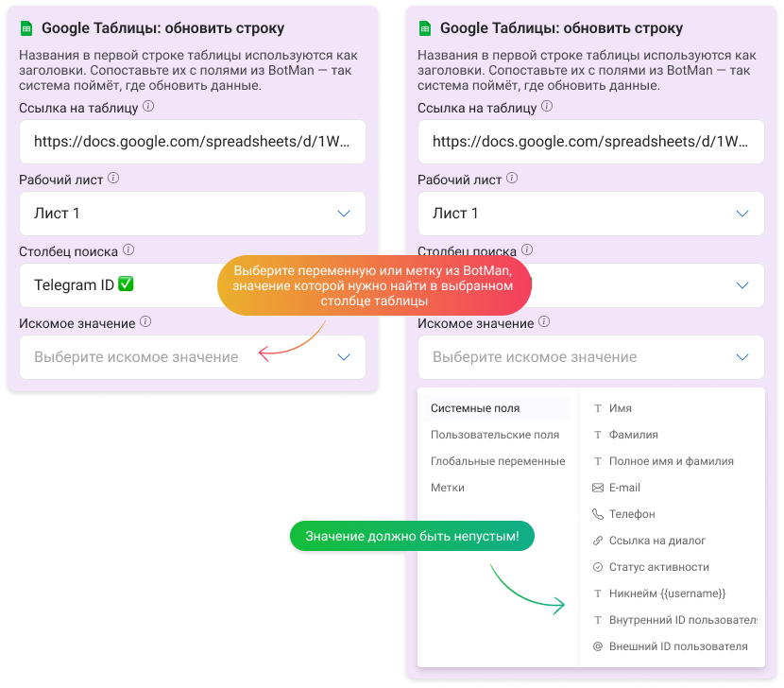
Task: Click Google Sheets icon in right panel header
Action: (425, 29)
